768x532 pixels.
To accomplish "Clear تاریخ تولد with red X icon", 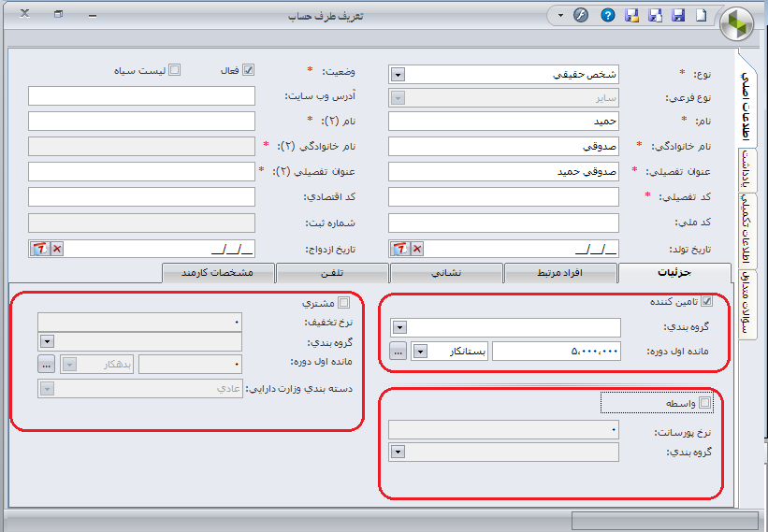I will click(417, 249).
